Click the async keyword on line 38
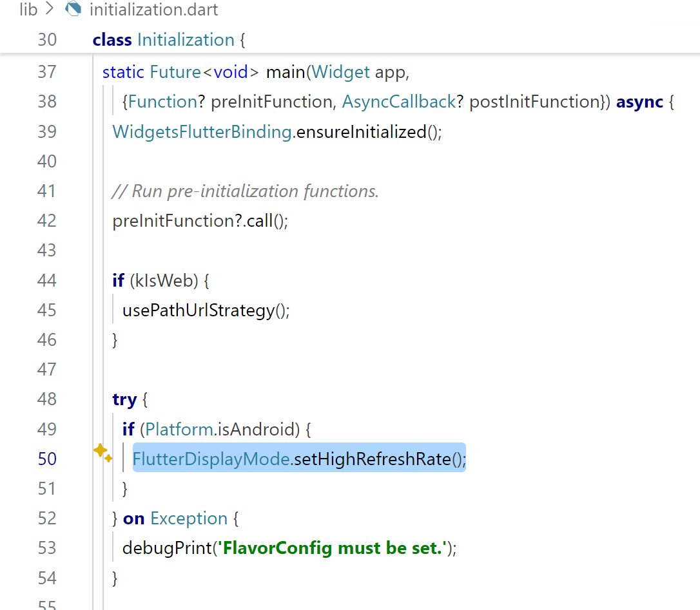The height and width of the screenshot is (610, 700). (639, 102)
